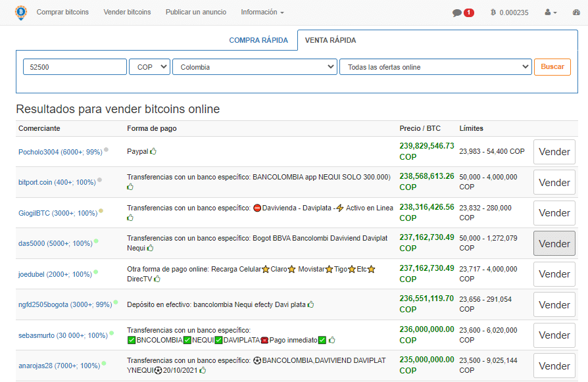Image resolution: width=588 pixels, height=382 pixels.
Task: Click thumbs-up icon after Davi plata
Action: coord(310,304)
